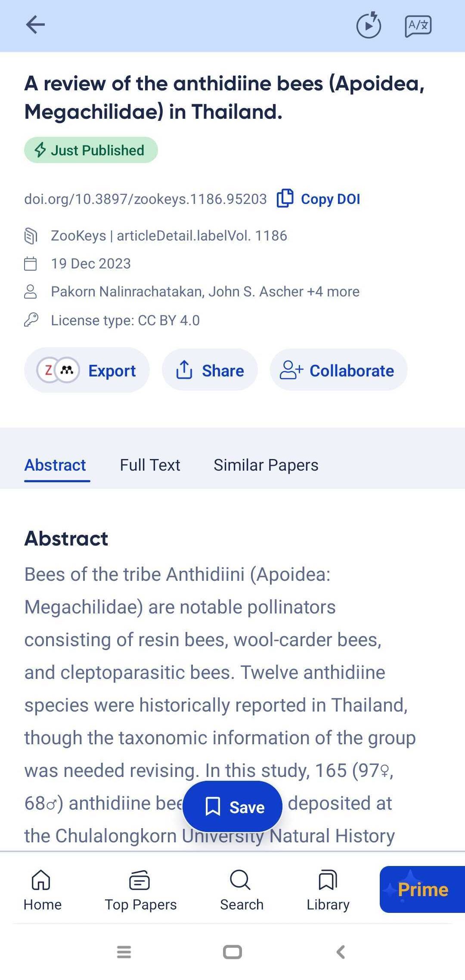Open Search in bottom navigation
Screen dimensions: 465x980
(241, 890)
